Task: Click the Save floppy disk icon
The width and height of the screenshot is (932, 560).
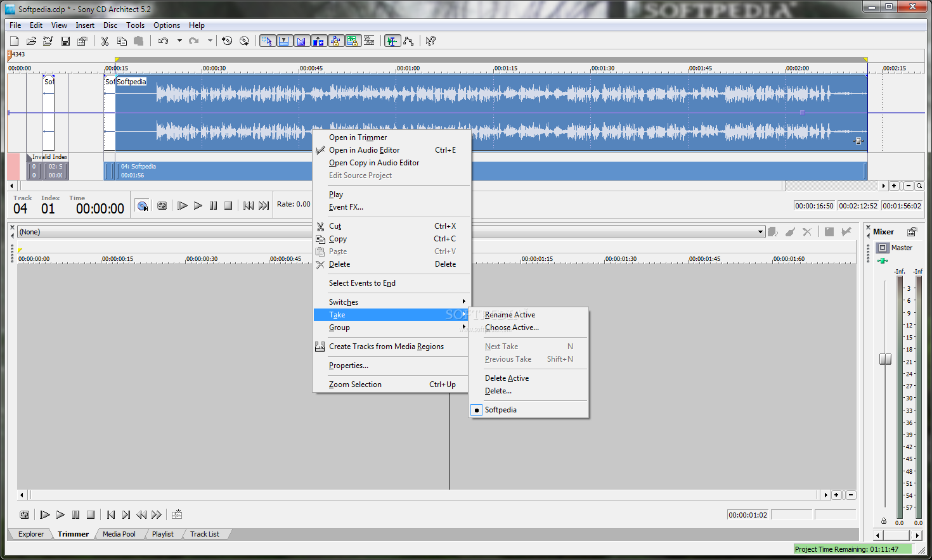Action: coord(65,41)
